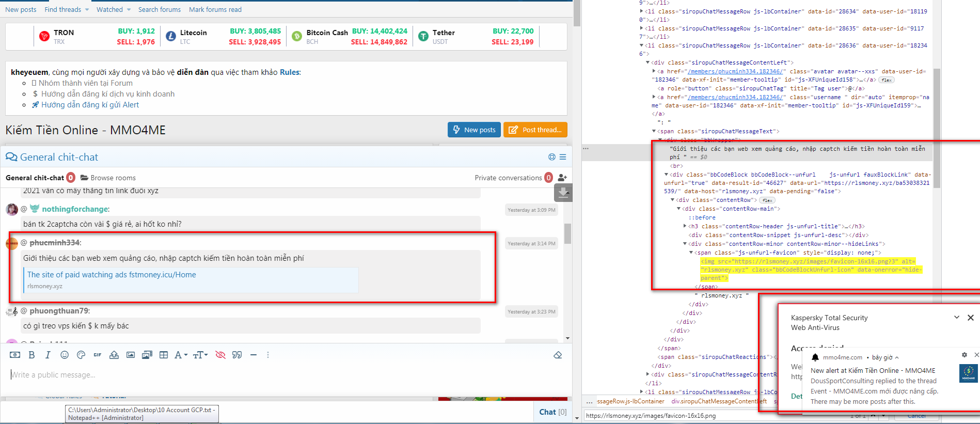Open the font family dropdown

180,355
